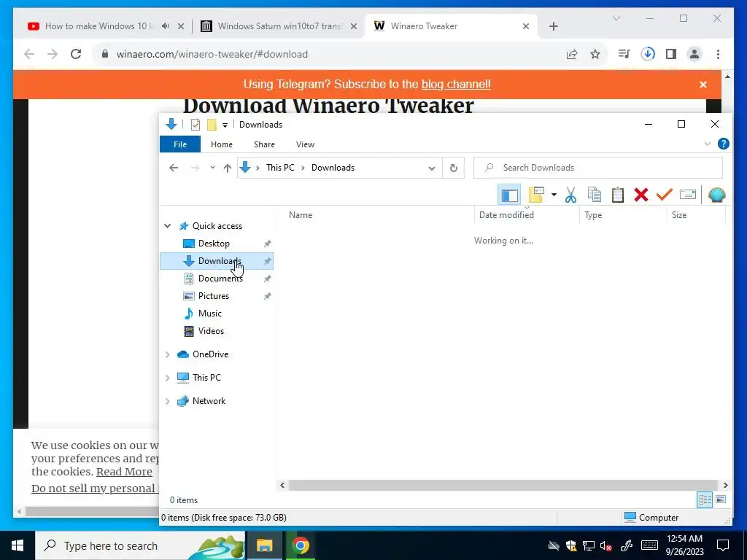Open the Share ribbon tab
Screen dimensions: 747x560
coord(264,144)
